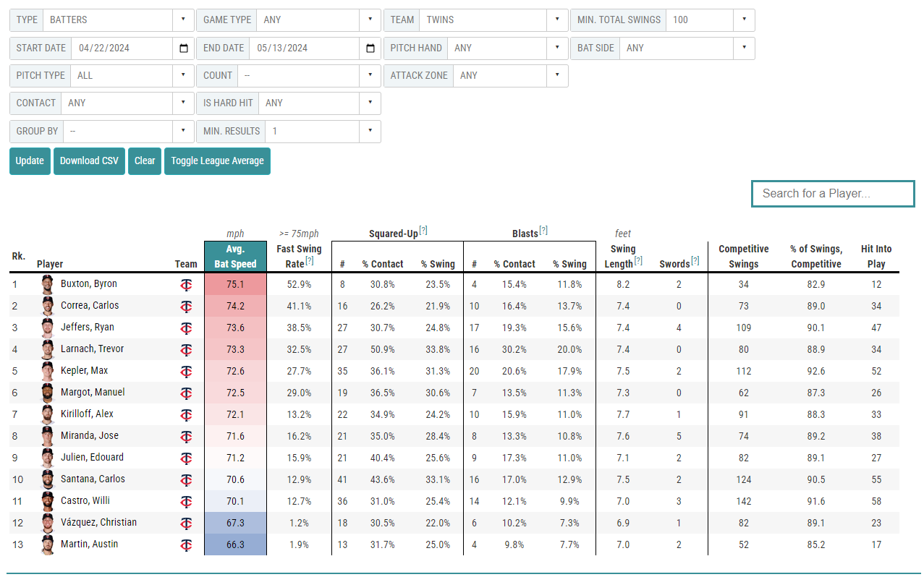Open the Start Date calendar picker icon
Screen dimensions: 924x577
pos(184,48)
